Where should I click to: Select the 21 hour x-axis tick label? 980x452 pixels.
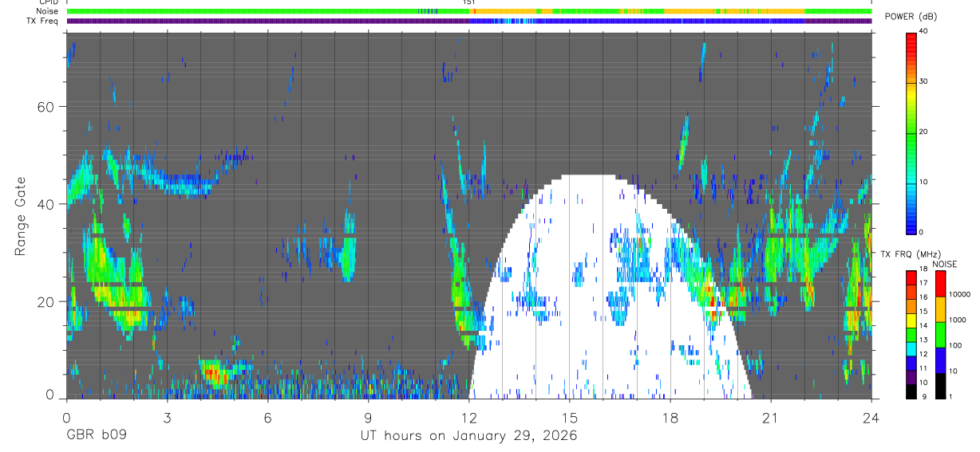[770, 417]
